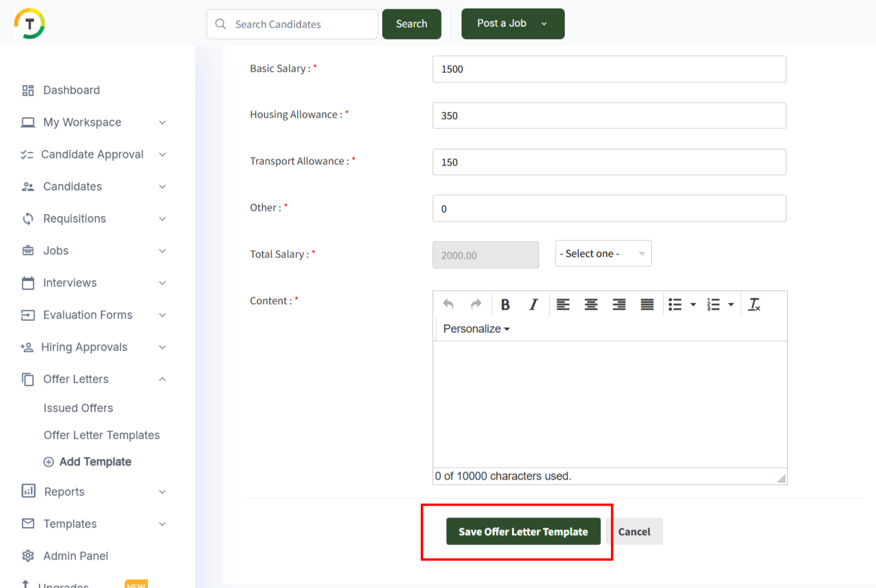This screenshot has width=876, height=588.
Task: Toggle italic formatting in editor
Action: [x=533, y=305]
